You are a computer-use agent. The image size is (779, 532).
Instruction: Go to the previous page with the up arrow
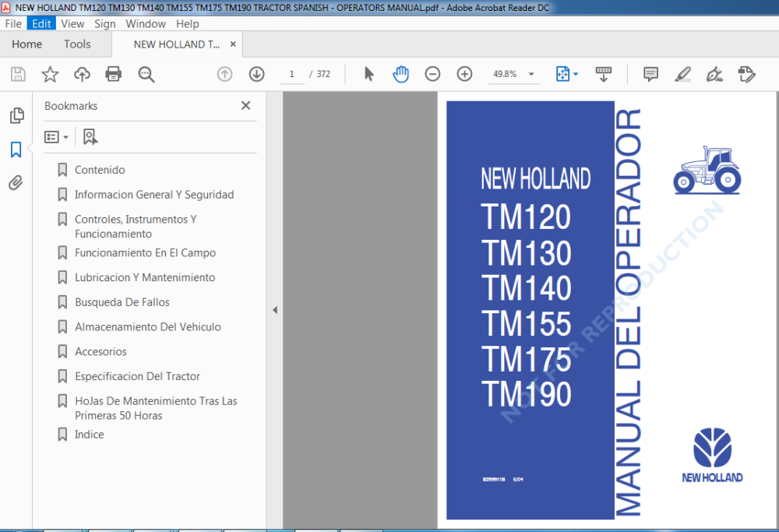[224, 74]
